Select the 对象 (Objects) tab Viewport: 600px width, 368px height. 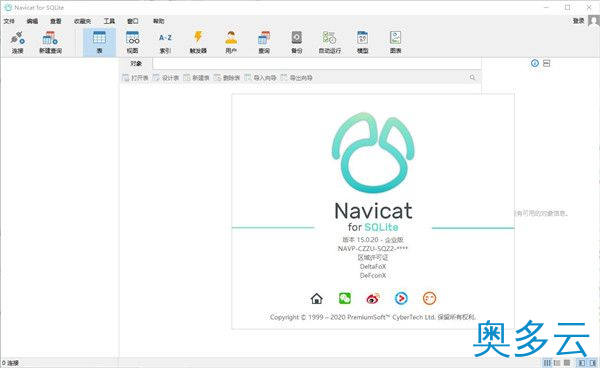[x=136, y=64]
